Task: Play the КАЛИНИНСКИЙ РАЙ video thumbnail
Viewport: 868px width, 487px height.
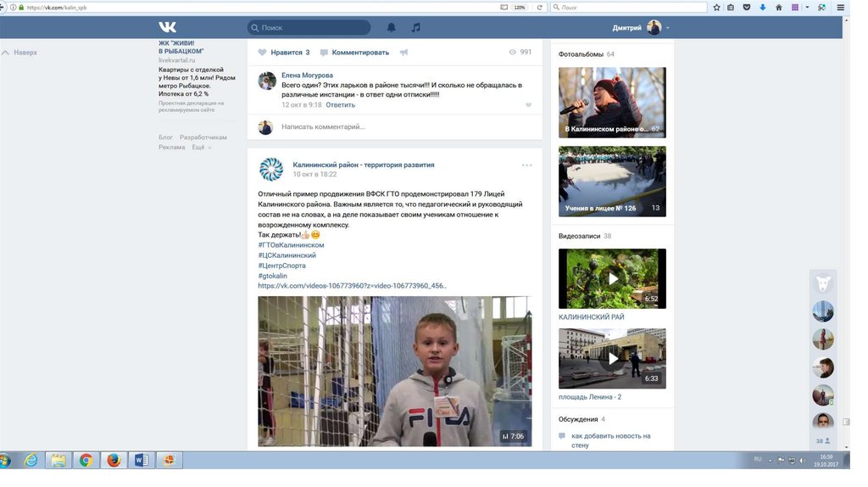Action: [x=612, y=278]
